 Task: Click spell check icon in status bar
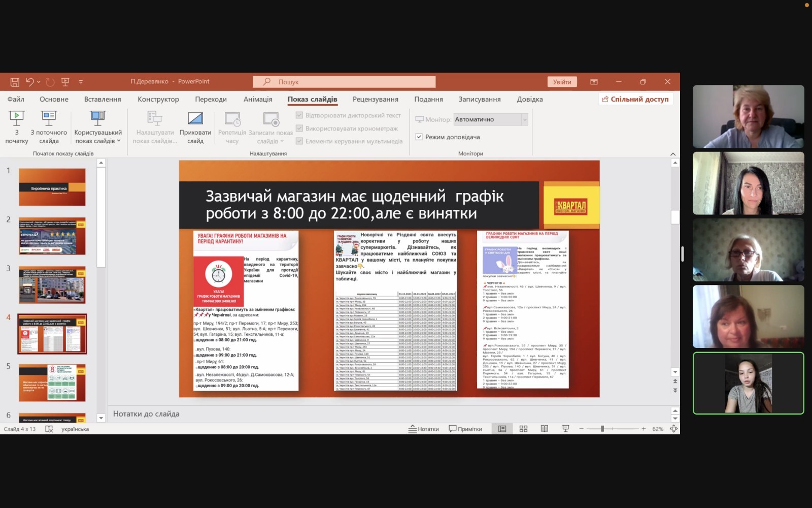(x=49, y=429)
